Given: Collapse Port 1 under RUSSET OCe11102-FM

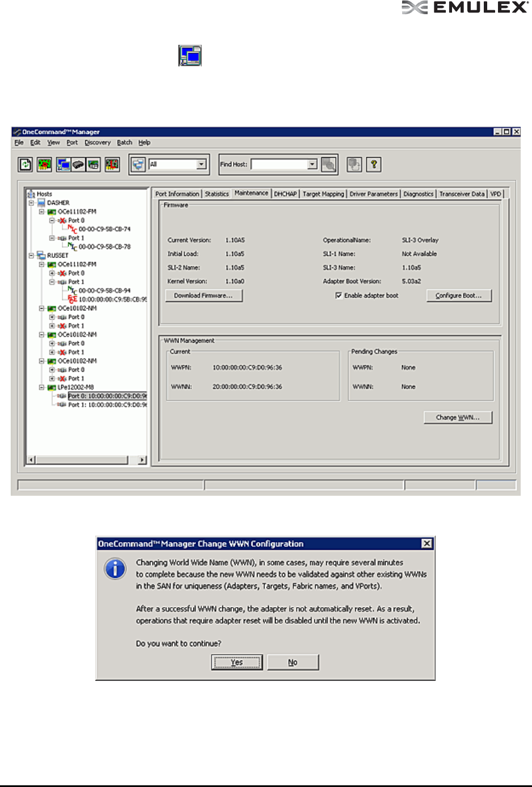Looking at the screenshot, I should [52, 282].
